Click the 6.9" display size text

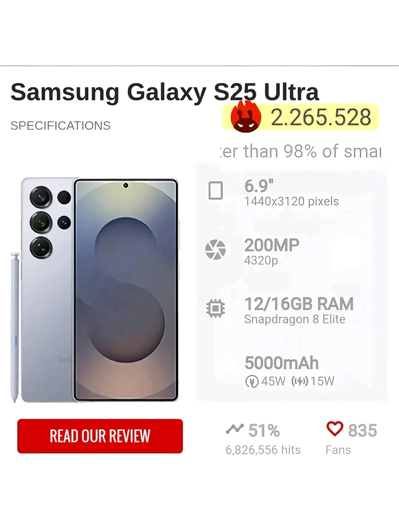(x=259, y=187)
